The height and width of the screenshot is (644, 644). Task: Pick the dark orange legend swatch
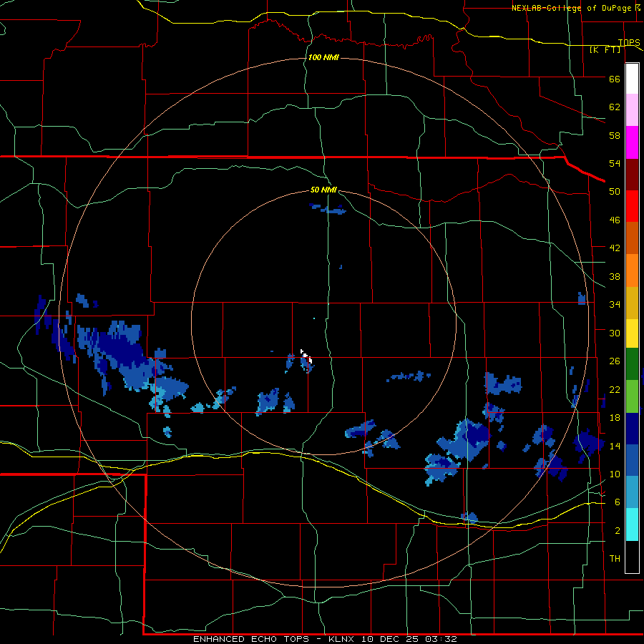point(632,238)
